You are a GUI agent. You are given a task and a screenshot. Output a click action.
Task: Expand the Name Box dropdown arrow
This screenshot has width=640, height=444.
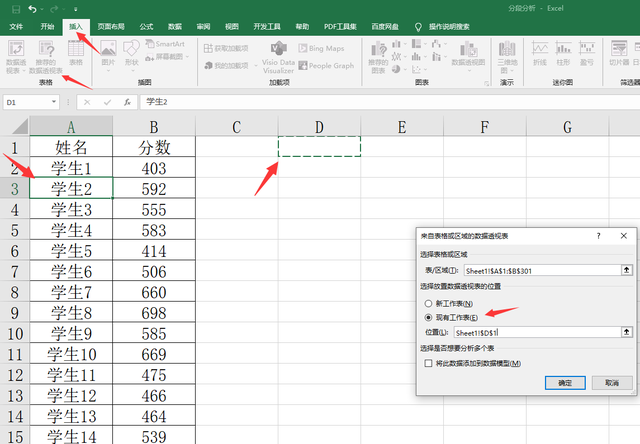pyautogui.click(x=53, y=102)
